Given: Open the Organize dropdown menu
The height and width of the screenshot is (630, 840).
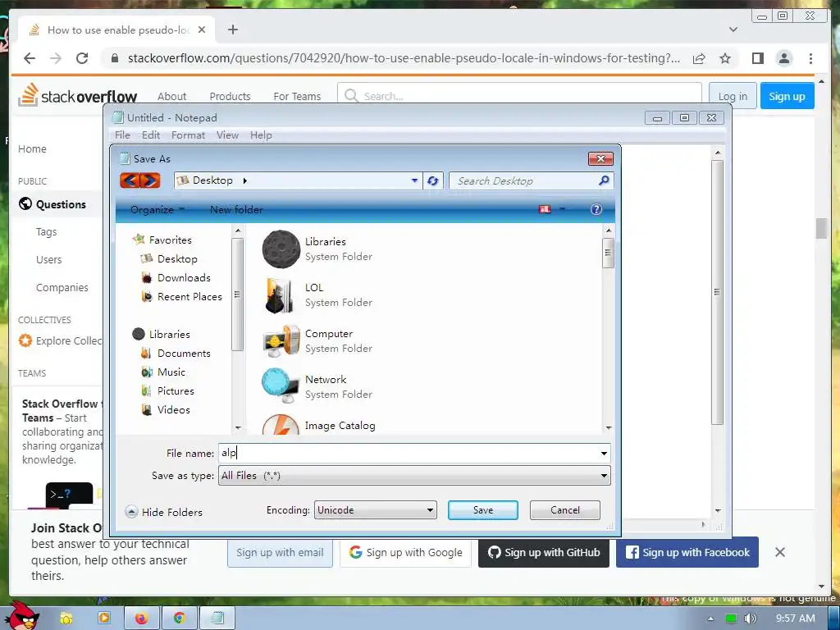Looking at the screenshot, I should 157,209.
